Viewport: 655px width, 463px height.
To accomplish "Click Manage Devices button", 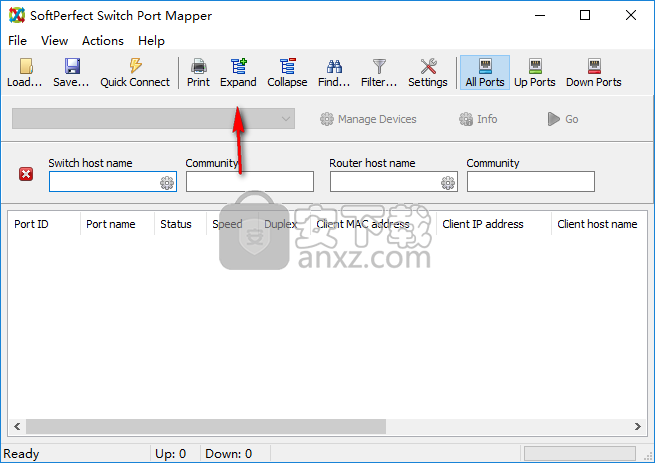I will 368,119.
